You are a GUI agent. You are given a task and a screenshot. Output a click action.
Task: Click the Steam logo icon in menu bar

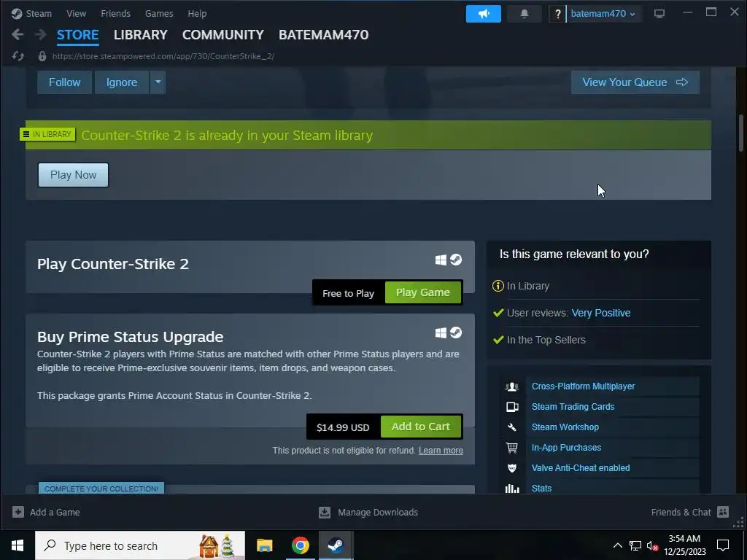pos(17,13)
